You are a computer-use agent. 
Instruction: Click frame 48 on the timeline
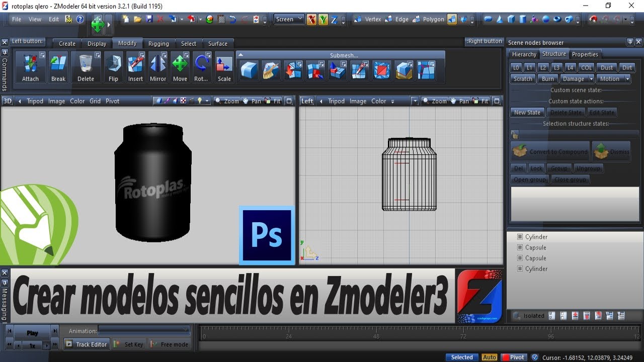(x=376, y=336)
